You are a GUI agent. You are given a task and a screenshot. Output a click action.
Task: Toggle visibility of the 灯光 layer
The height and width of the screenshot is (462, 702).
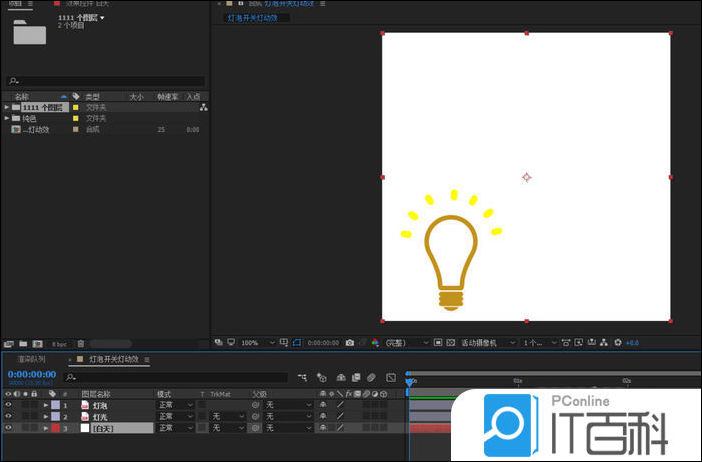click(8, 416)
